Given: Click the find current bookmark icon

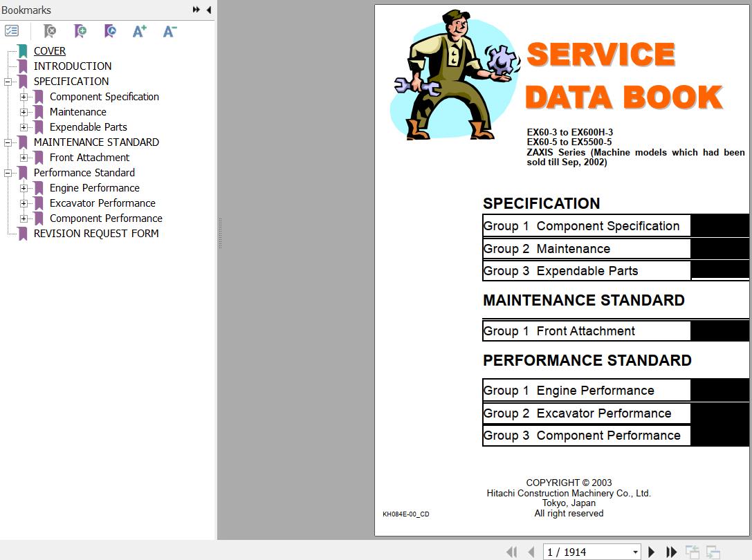Looking at the screenshot, I should click(110, 31).
